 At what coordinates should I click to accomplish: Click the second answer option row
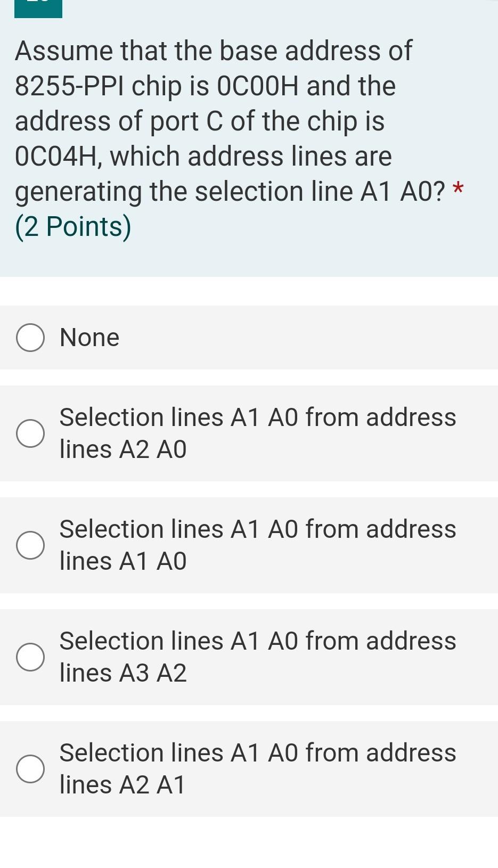pyautogui.click(x=249, y=433)
